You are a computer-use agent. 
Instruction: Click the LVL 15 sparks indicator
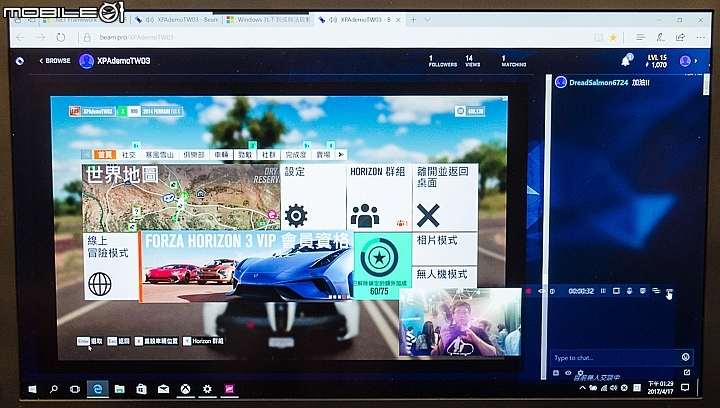657,61
